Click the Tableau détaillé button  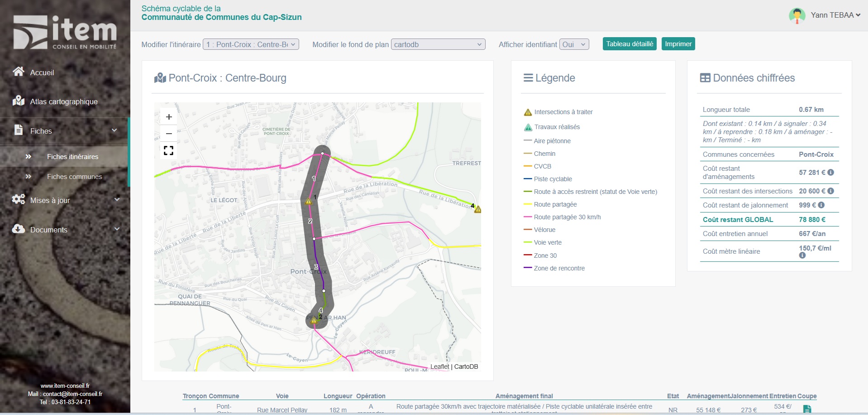coord(630,44)
